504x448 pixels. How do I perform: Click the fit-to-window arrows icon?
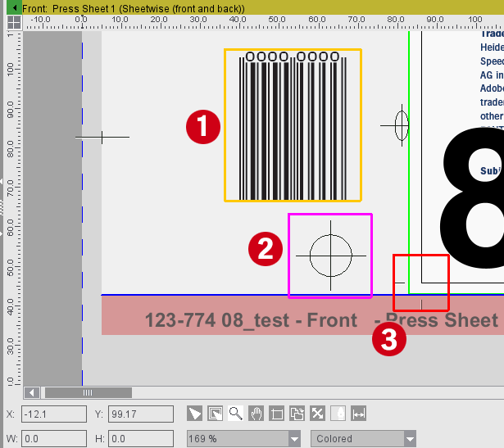[x=317, y=414]
